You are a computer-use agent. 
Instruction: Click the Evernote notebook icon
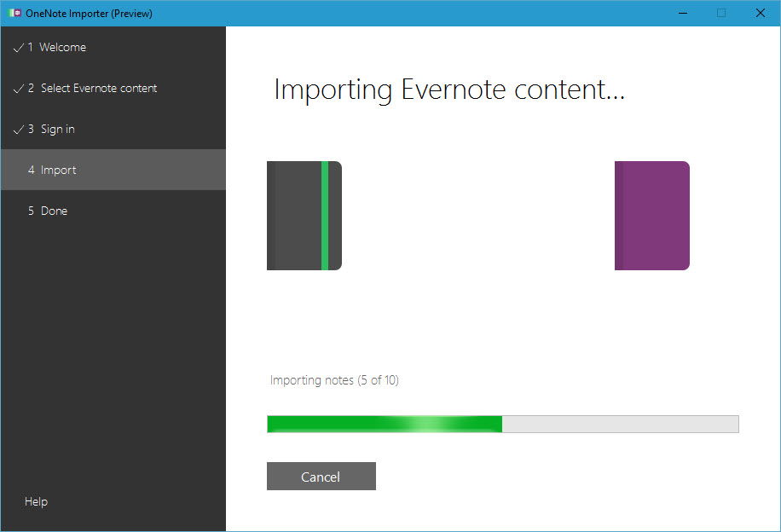[x=304, y=215]
